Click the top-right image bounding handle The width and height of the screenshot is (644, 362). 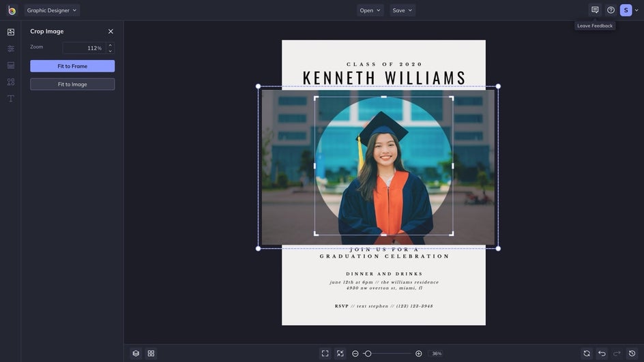(498, 86)
